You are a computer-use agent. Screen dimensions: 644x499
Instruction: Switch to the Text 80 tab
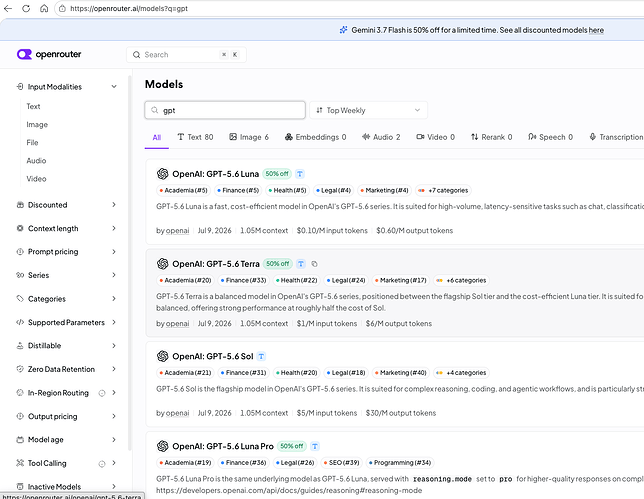coord(195,137)
